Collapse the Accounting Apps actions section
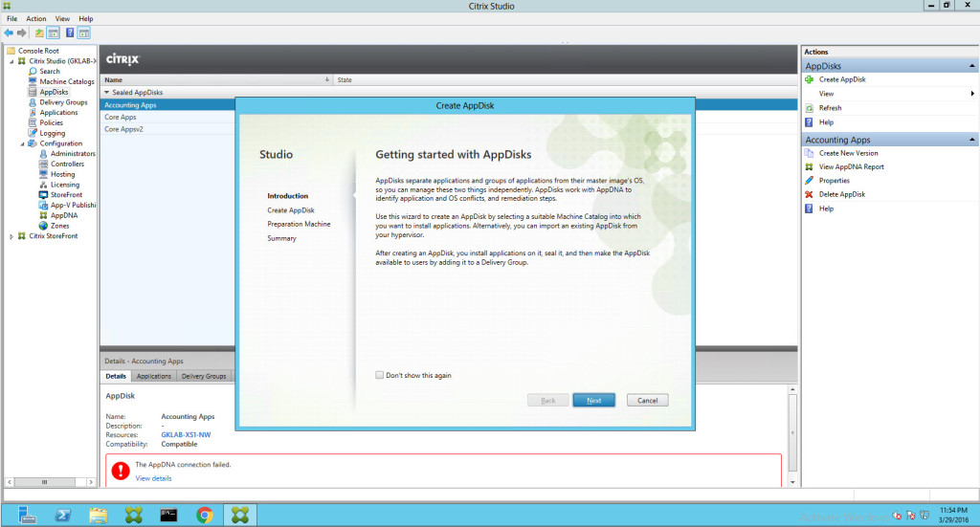Viewport: 980px width, 527px height. tap(972, 140)
